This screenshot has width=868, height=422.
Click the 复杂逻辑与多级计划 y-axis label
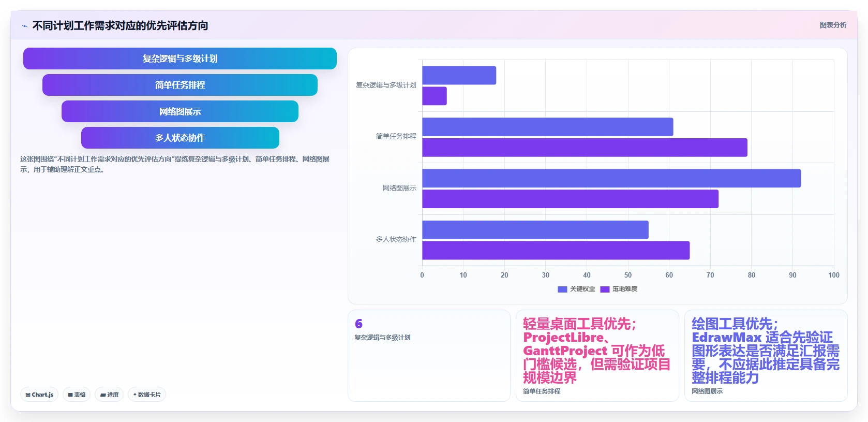pyautogui.click(x=386, y=85)
